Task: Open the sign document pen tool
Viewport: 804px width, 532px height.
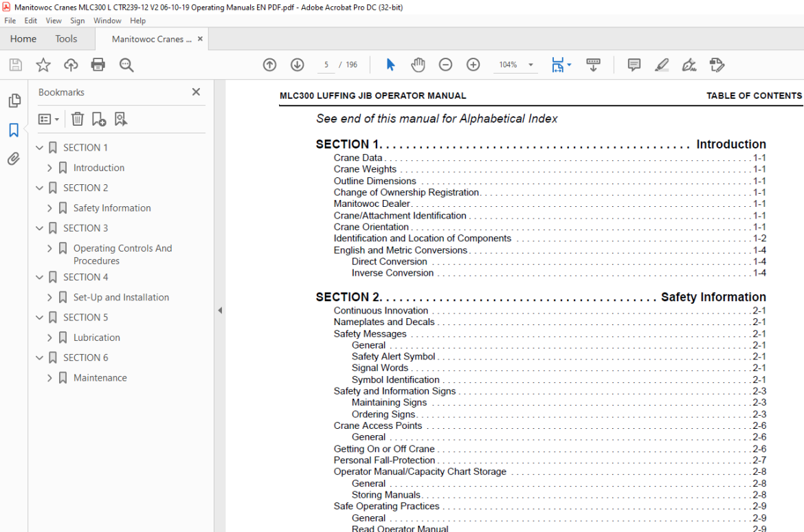Action: pos(689,65)
